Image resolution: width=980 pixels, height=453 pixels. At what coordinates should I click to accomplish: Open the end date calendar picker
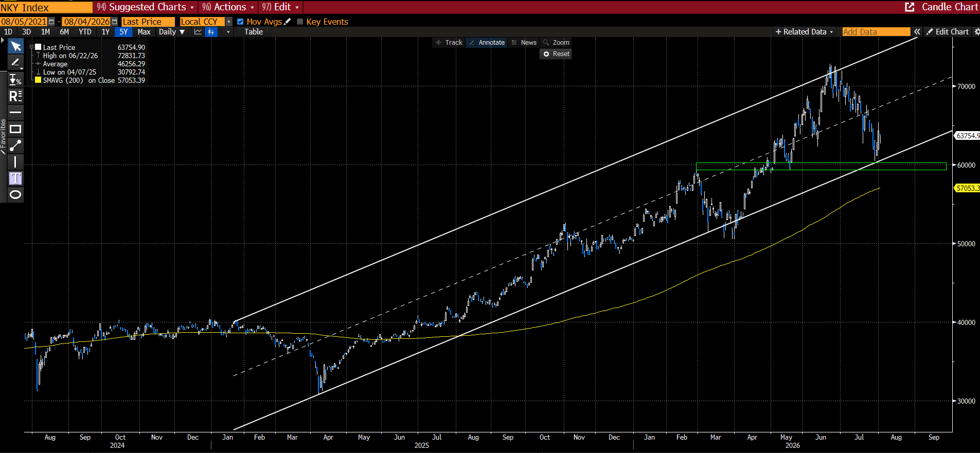pyautogui.click(x=114, y=22)
